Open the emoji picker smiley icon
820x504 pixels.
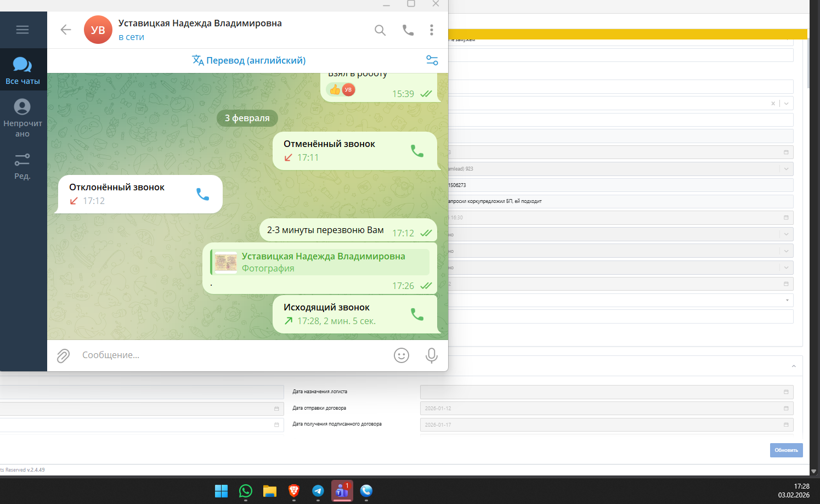pos(401,355)
